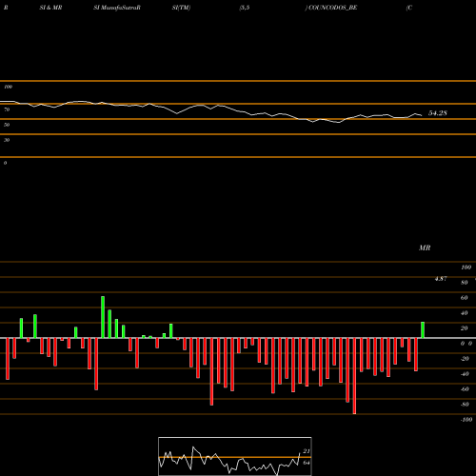This screenshot has height=476, width=476.
Task: Click the 54.28 RSI value label
Action: (438, 113)
